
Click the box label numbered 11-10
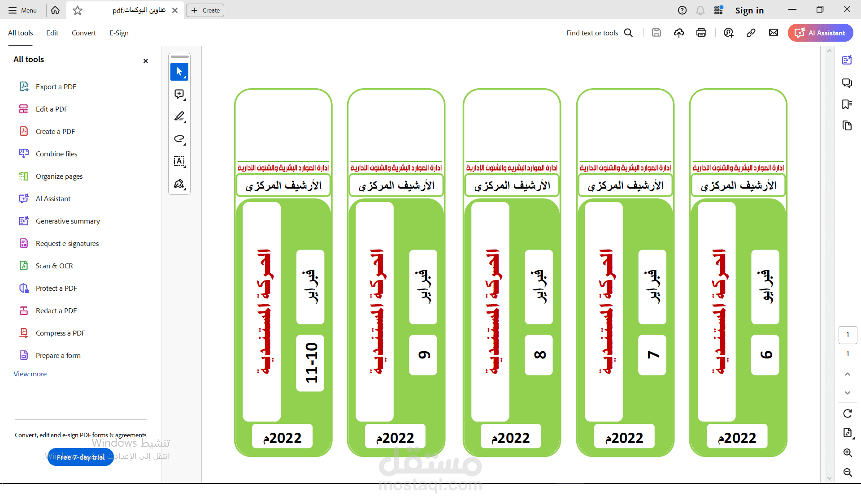point(311,363)
